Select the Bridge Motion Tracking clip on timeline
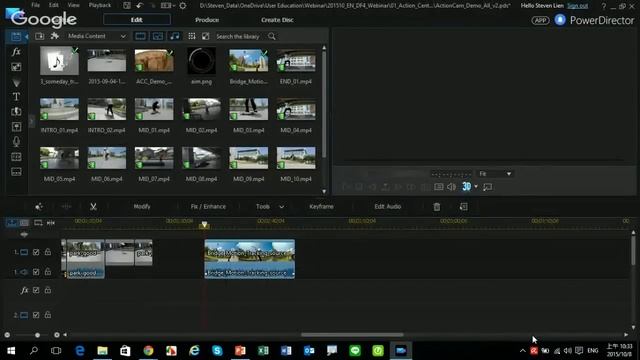640x360 pixels. 249,259
